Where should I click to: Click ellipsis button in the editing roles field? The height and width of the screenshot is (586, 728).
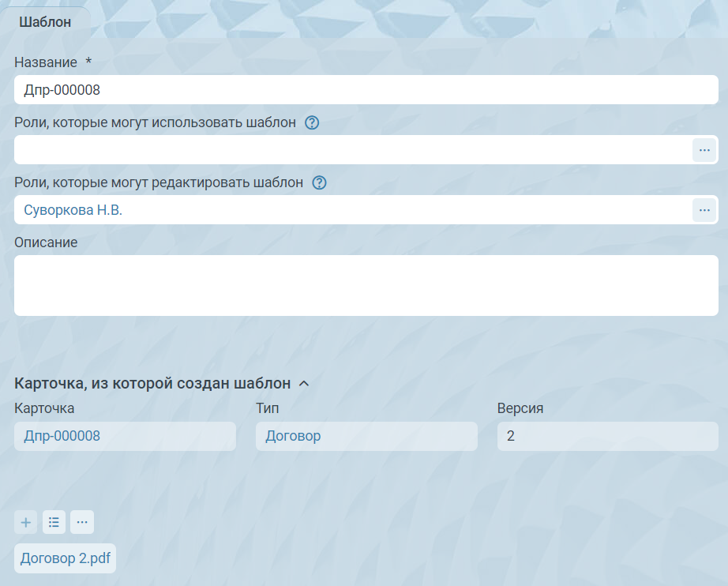point(704,210)
